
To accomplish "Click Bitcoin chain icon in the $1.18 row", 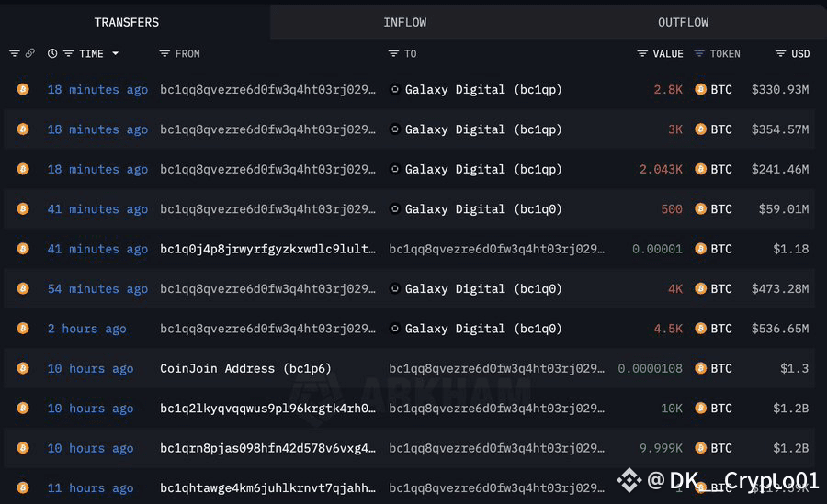I will [x=23, y=248].
